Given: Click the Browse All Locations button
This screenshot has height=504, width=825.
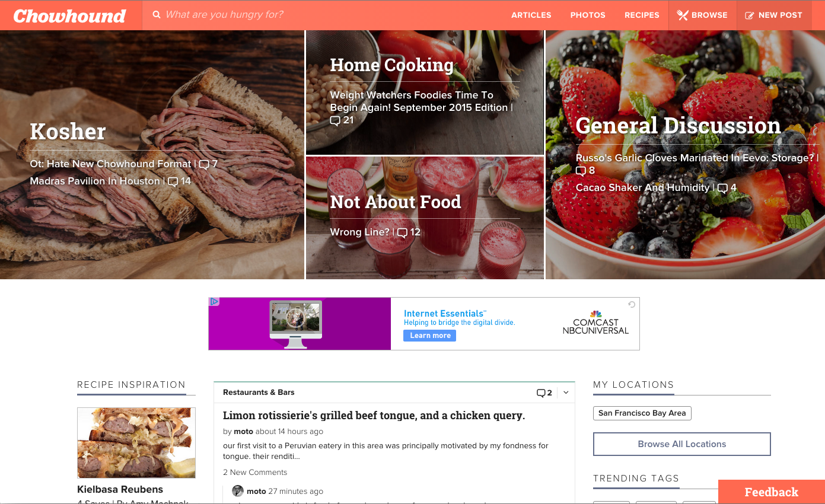Looking at the screenshot, I should (x=682, y=444).
